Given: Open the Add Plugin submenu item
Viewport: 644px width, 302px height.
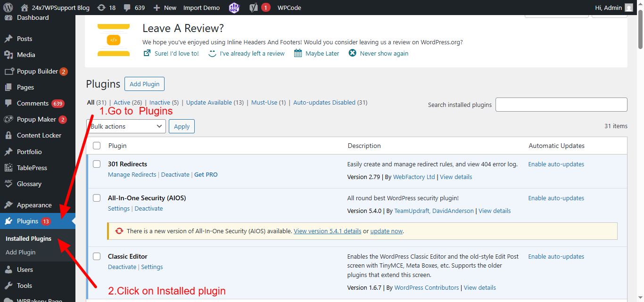Looking at the screenshot, I should [20, 252].
